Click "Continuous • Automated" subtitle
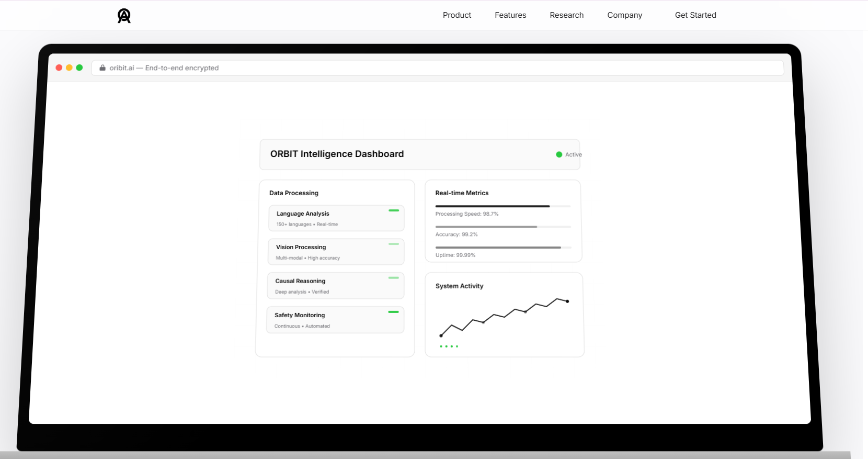Viewport: 868px width, 459px height. [x=302, y=326]
